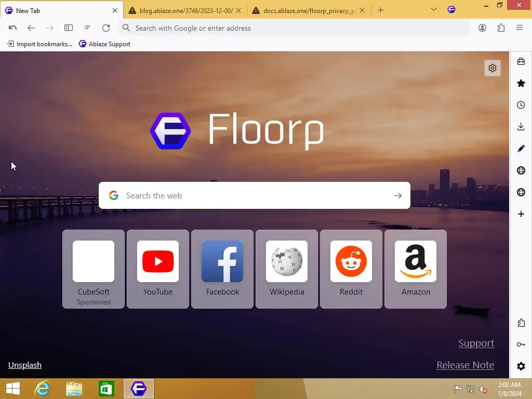
Task: Close the New Tab tab
Action: (115, 10)
